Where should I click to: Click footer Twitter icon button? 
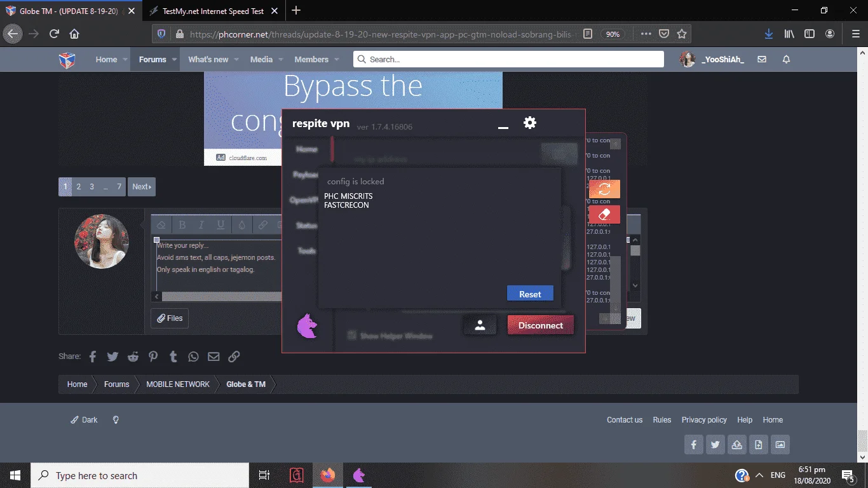point(715,445)
